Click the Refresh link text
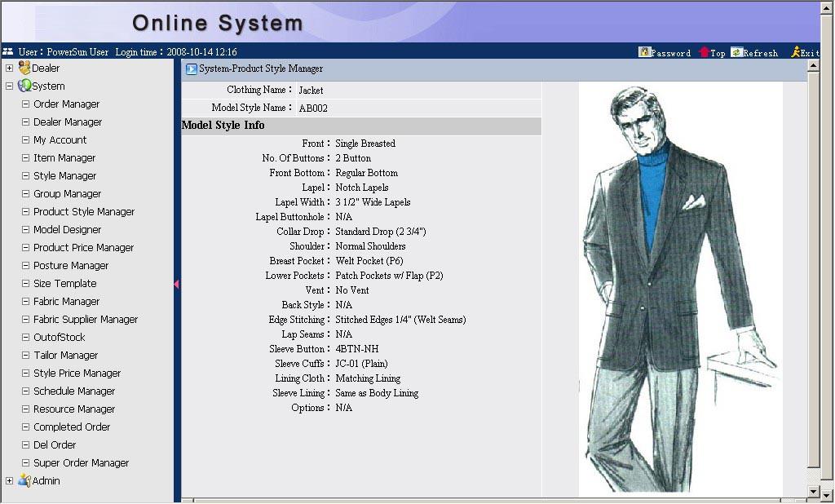835x504 pixels. (761, 53)
